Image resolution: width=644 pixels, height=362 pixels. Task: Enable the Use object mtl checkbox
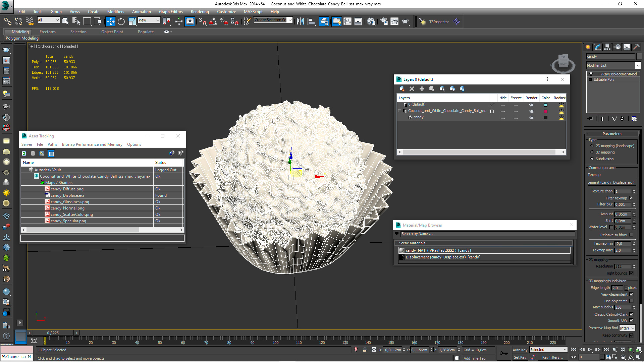coord(631,301)
